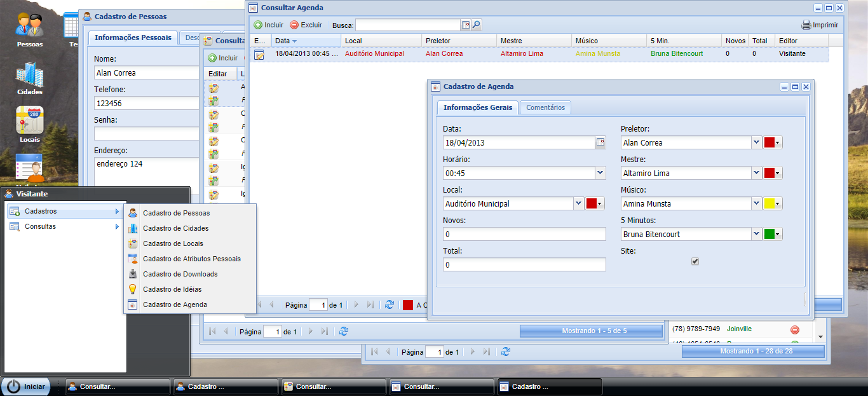Viewport: 868px width, 396px height.
Task: Click the red color swatch beside Preletor
Action: click(x=770, y=143)
